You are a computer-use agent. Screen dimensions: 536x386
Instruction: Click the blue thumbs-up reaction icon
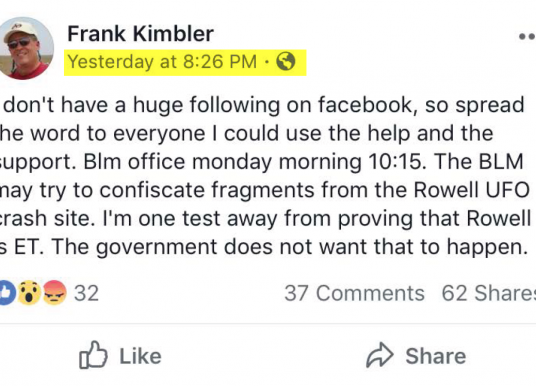(7, 293)
